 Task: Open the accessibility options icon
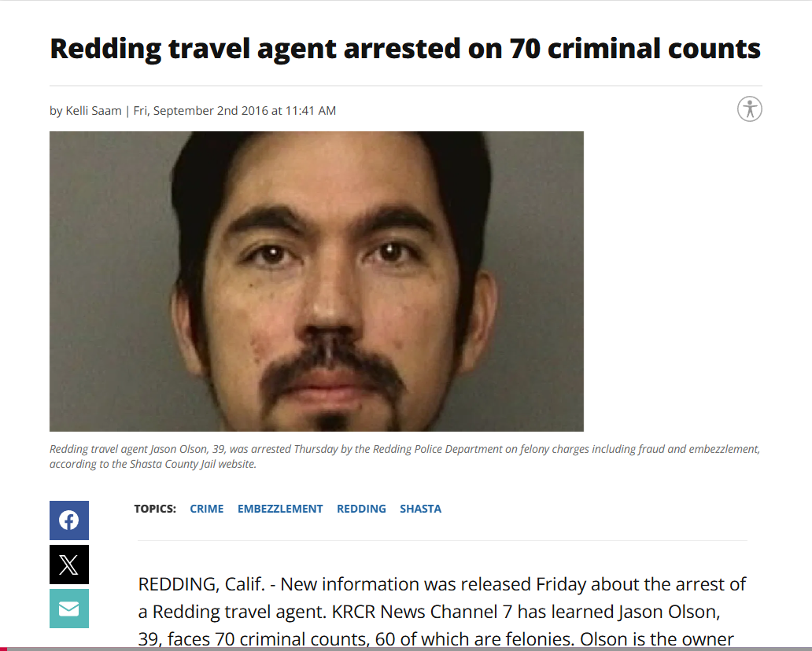[x=749, y=109]
